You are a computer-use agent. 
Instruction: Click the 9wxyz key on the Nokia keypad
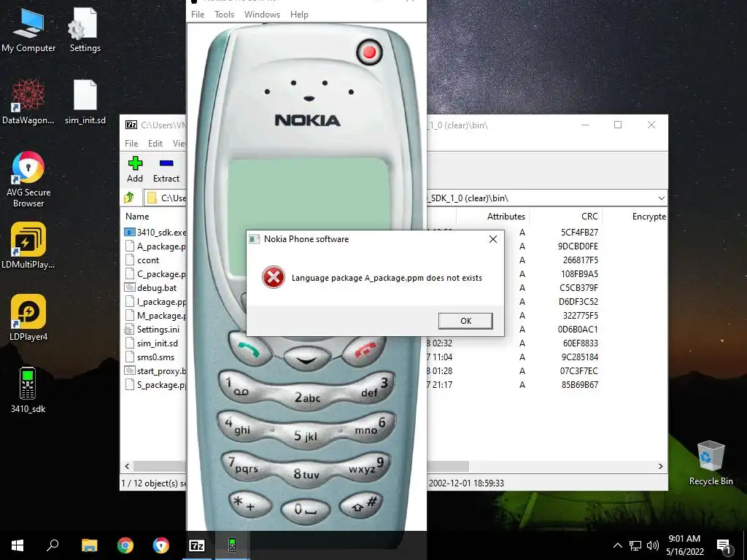click(x=366, y=464)
